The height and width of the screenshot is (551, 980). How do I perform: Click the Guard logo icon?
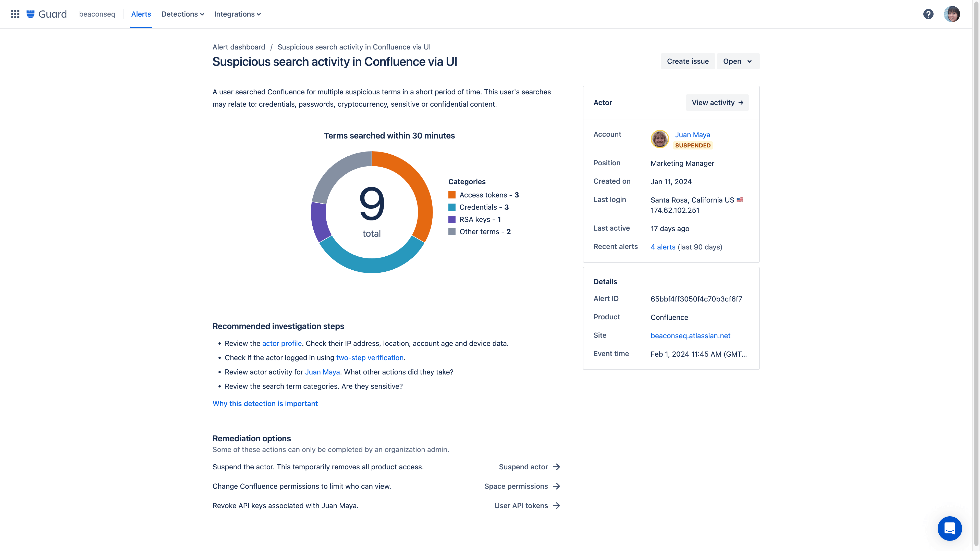point(30,14)
